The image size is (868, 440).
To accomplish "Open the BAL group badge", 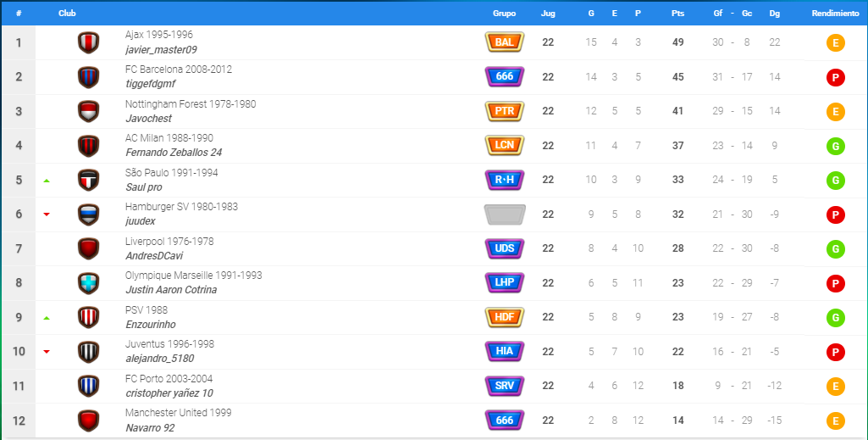I will (505, 42).
